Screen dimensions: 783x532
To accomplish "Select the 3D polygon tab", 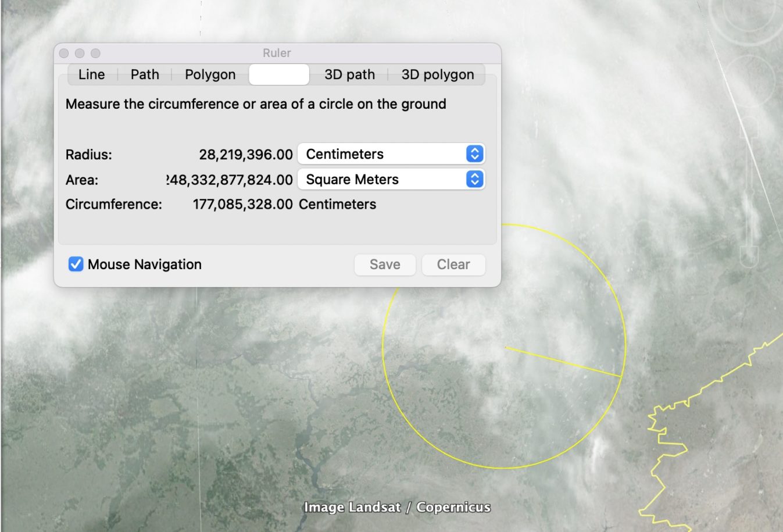I will (438, 74).
